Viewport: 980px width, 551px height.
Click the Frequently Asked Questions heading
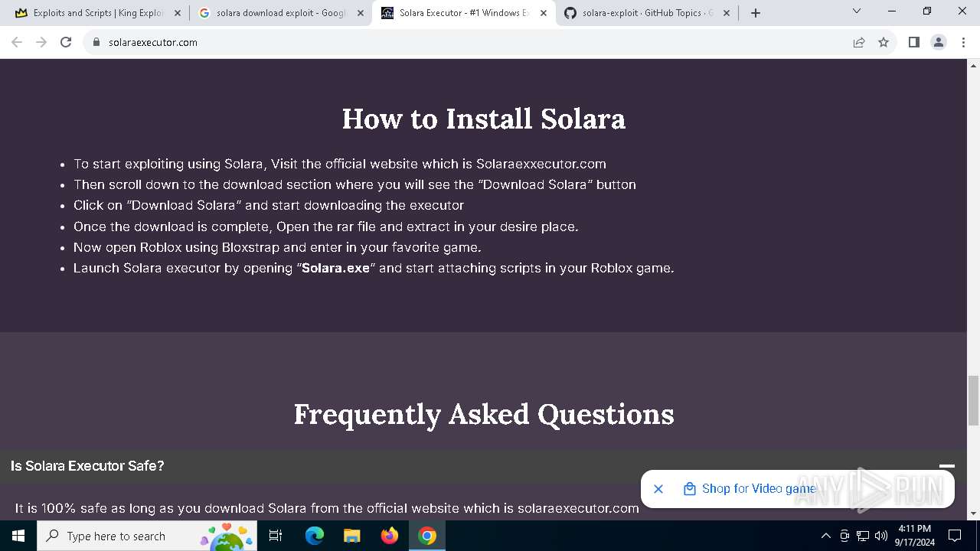point(484,414)
